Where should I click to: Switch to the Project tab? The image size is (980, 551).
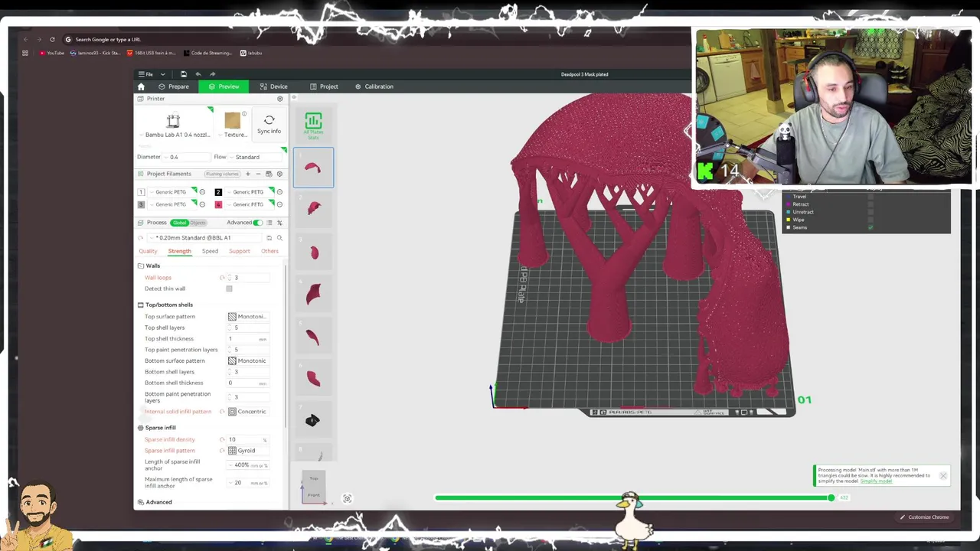[x=325, y=86]
